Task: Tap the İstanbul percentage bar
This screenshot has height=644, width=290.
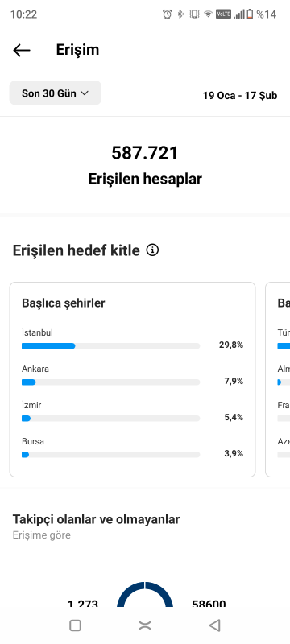Action: pyautogui.click(x=111, y=346)
